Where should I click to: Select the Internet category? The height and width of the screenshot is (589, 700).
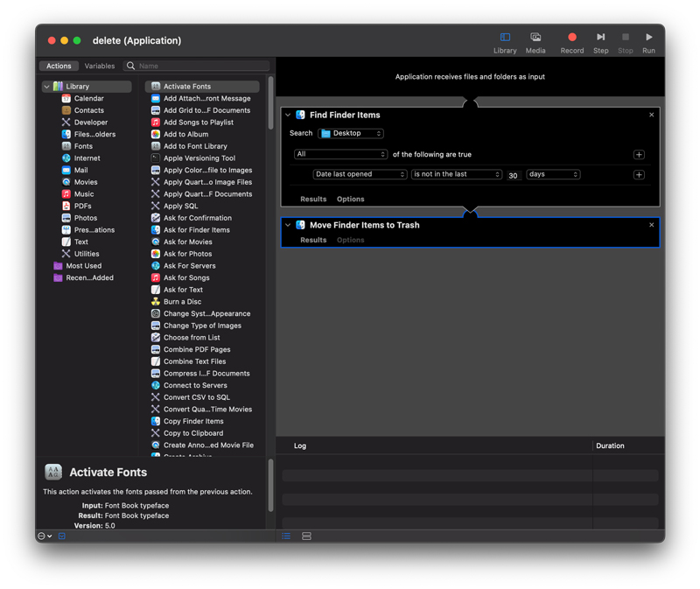[87, 158]
